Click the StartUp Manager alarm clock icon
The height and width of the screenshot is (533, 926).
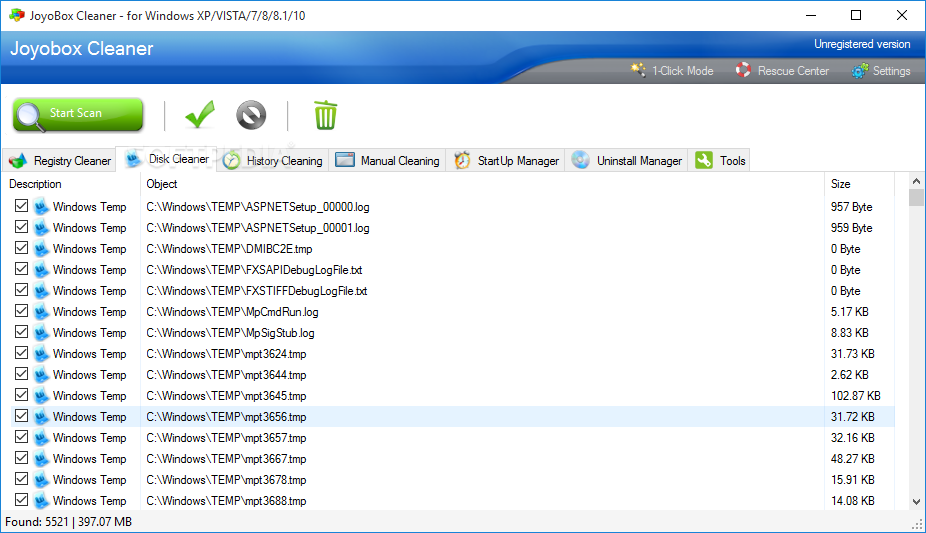(x=462, y=160)
